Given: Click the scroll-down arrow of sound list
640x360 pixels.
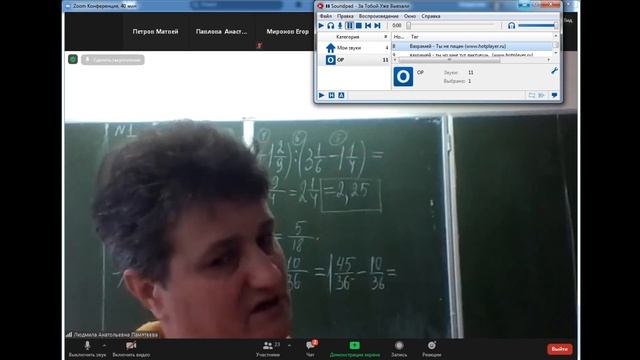Looking at the screenshot, I should coord(556,53).
